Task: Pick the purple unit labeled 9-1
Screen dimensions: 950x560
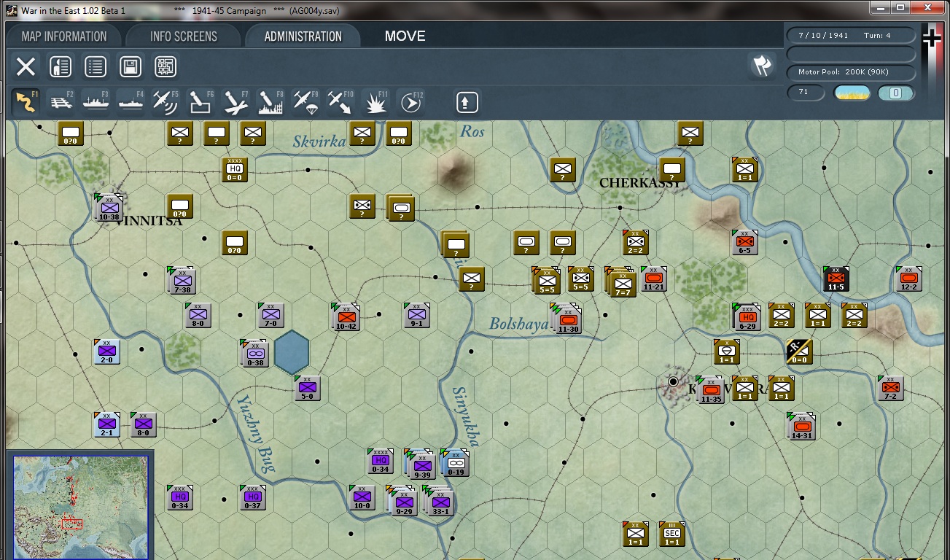Action: click(417, 315)
